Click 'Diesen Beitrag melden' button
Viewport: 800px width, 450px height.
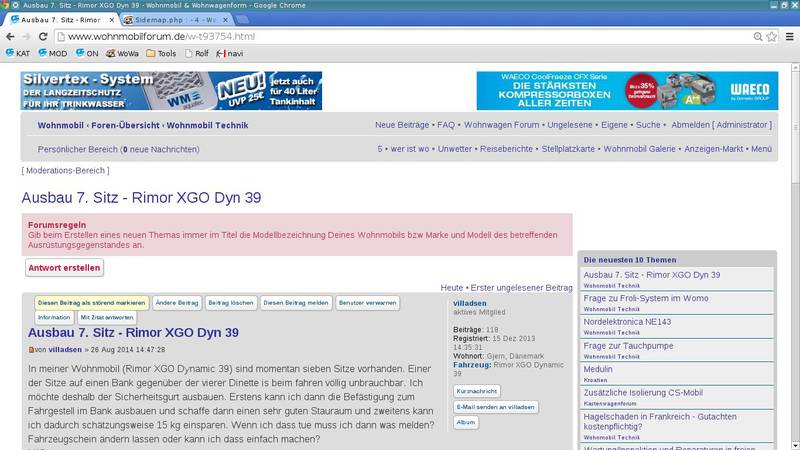click(296, 303)
